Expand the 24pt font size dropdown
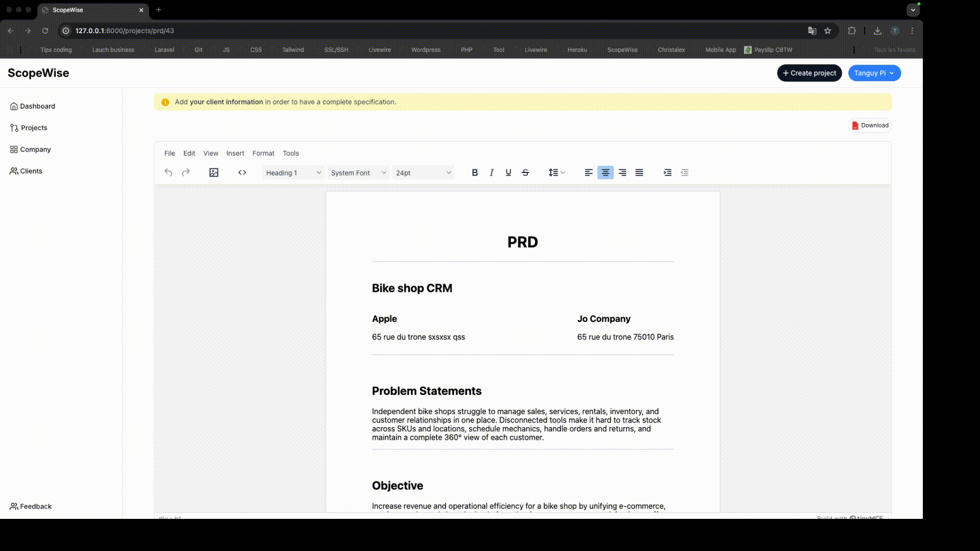 click(423, 173)
